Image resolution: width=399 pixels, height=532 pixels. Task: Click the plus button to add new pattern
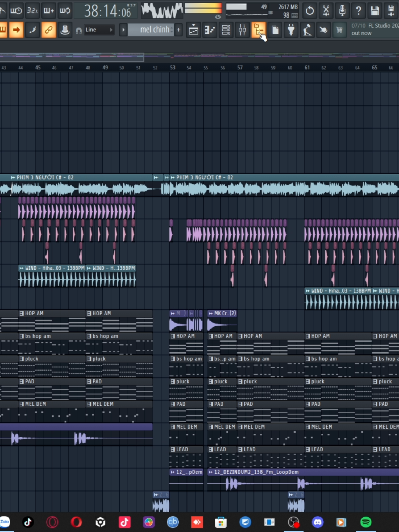(179, 30)
